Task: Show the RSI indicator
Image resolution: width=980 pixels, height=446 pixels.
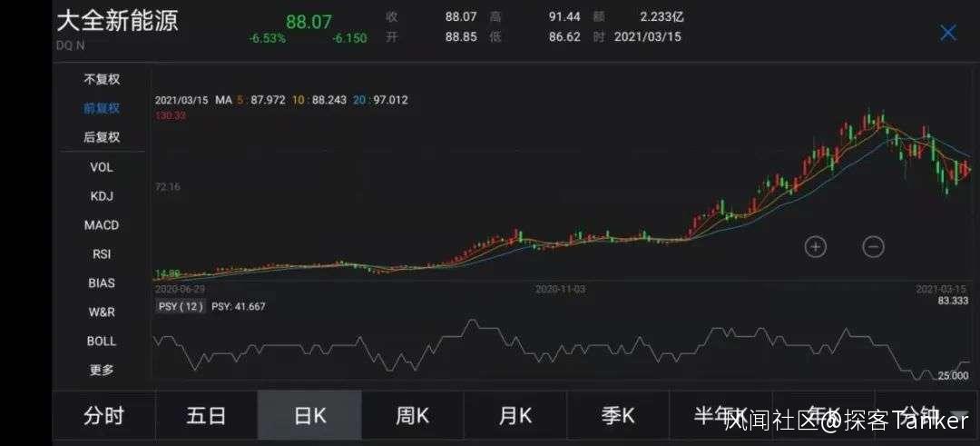Action: coord(102,254)
